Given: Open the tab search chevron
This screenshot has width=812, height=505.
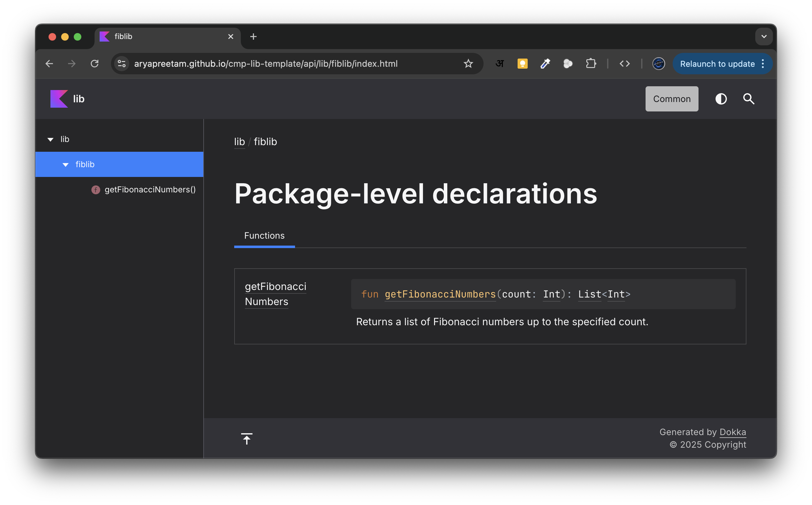Looking at the screenshot, I should (x=763, y=37).
